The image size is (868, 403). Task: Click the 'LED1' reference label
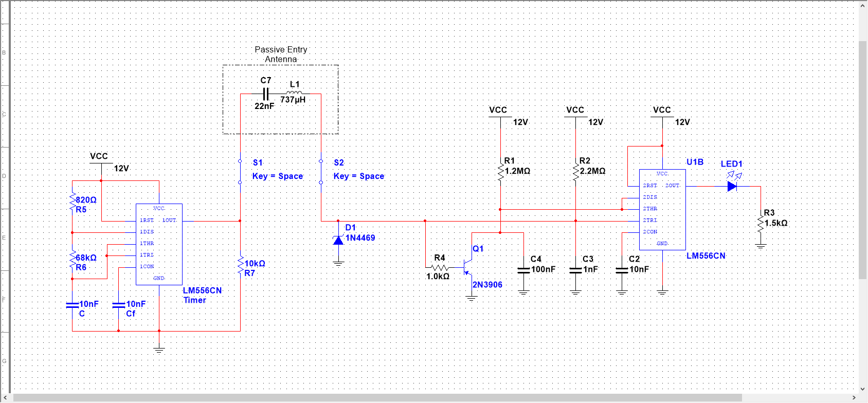click(731, 164)
